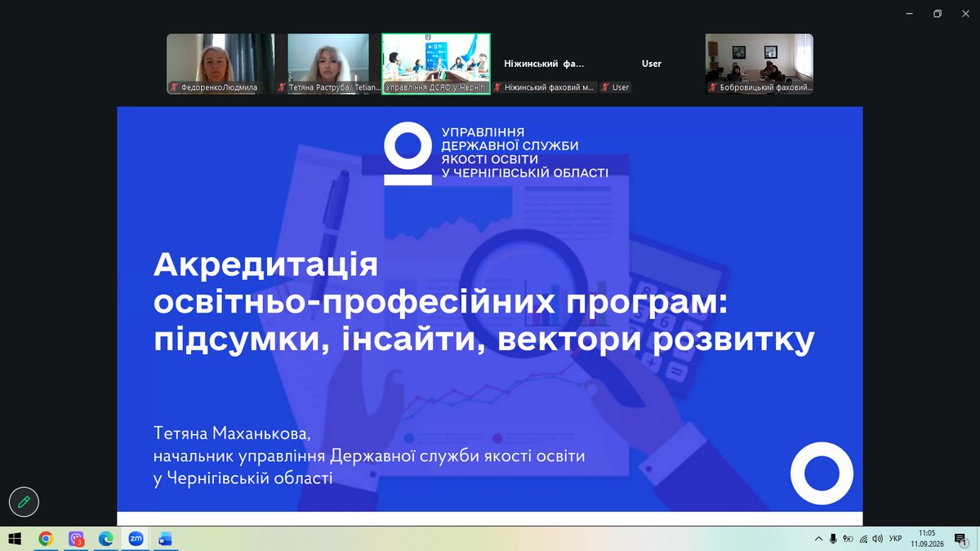Open Microsoft Edge from the taskbar
Image resolution: width=980 pixels, height=551 pixels.
click(x=105, y=539)
